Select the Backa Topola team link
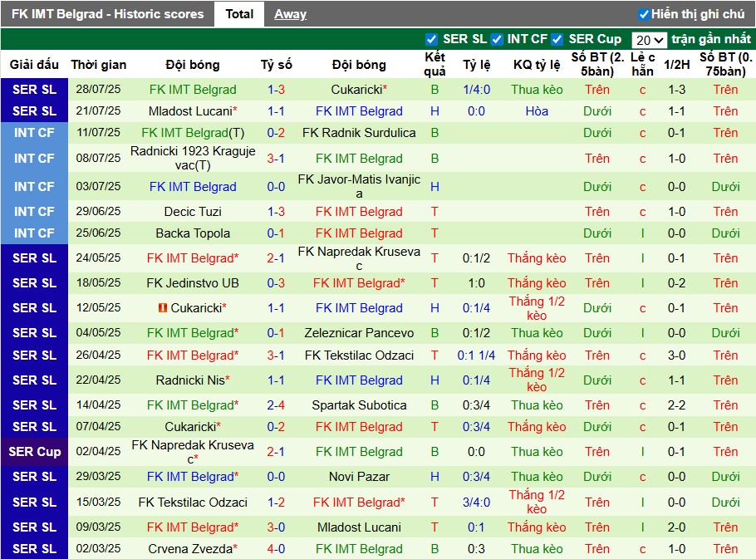The width and height of the screenshot is (756, 559). (193, 233)
